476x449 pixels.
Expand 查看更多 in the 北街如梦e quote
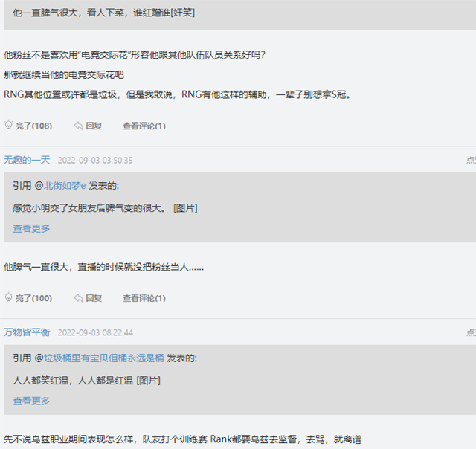point(31,228)
